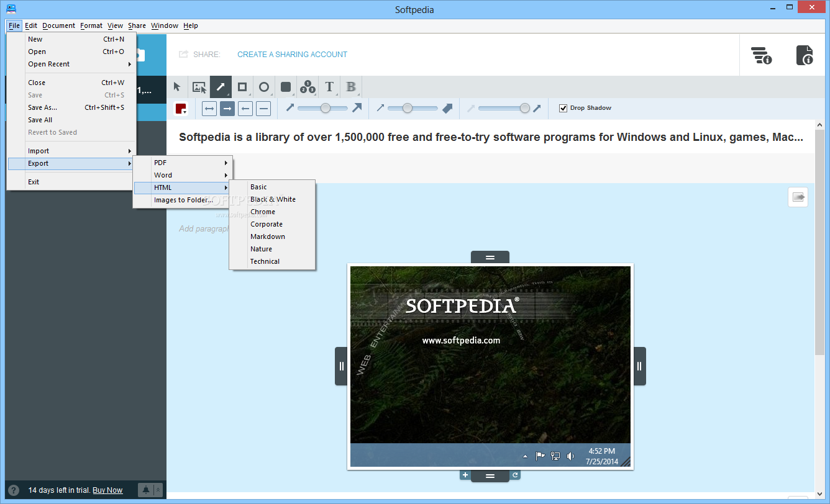Open the Document menu
Image resolution: width=830 pixels, height=504 pixels.
click(59, 25)
